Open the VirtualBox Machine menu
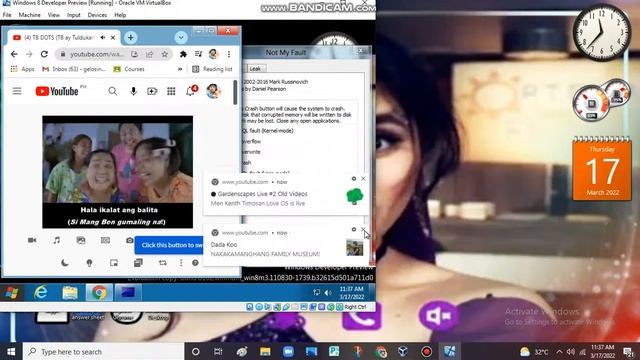Screen dimensions: 640x360 [29, 15]
